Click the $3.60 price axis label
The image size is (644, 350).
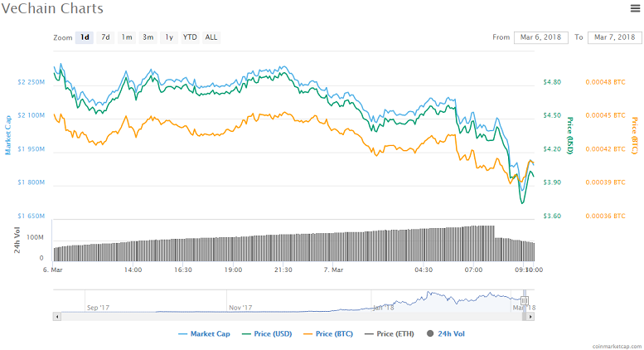(x=552, y=216)
